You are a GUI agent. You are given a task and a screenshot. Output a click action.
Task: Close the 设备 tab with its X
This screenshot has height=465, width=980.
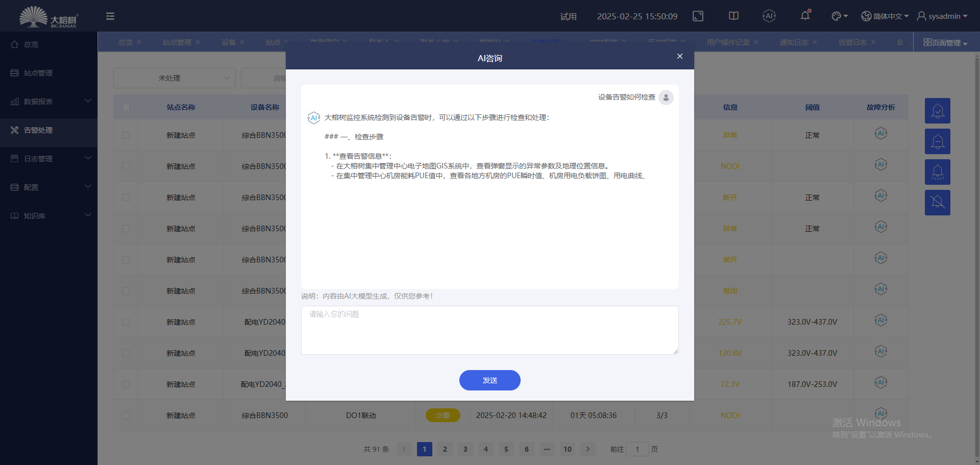click(x=242, y=42)
